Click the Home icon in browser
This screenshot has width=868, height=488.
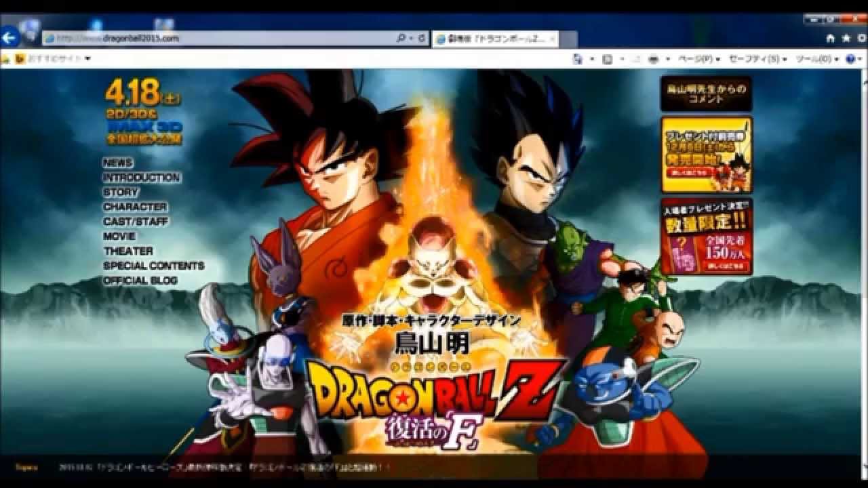[x=831, y=39]
